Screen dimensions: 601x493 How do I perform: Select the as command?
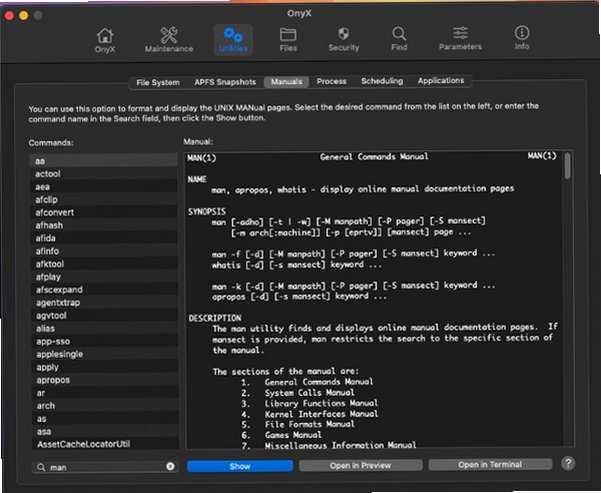coord(105,419)
